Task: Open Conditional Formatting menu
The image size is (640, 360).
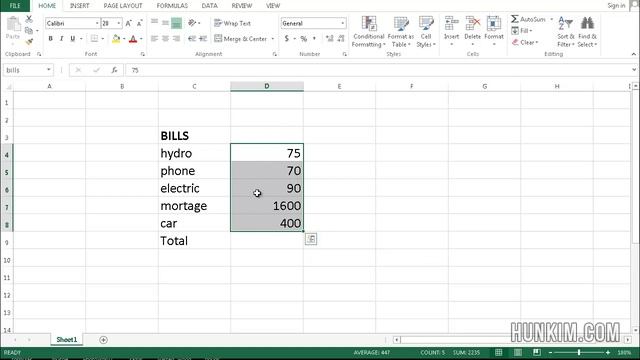Action: (369, 32)
